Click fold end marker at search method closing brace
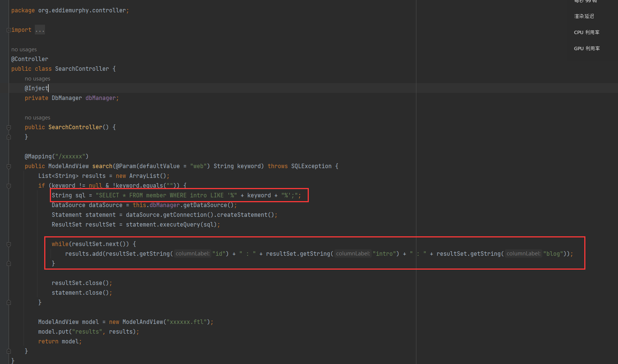 click(9, 351)
